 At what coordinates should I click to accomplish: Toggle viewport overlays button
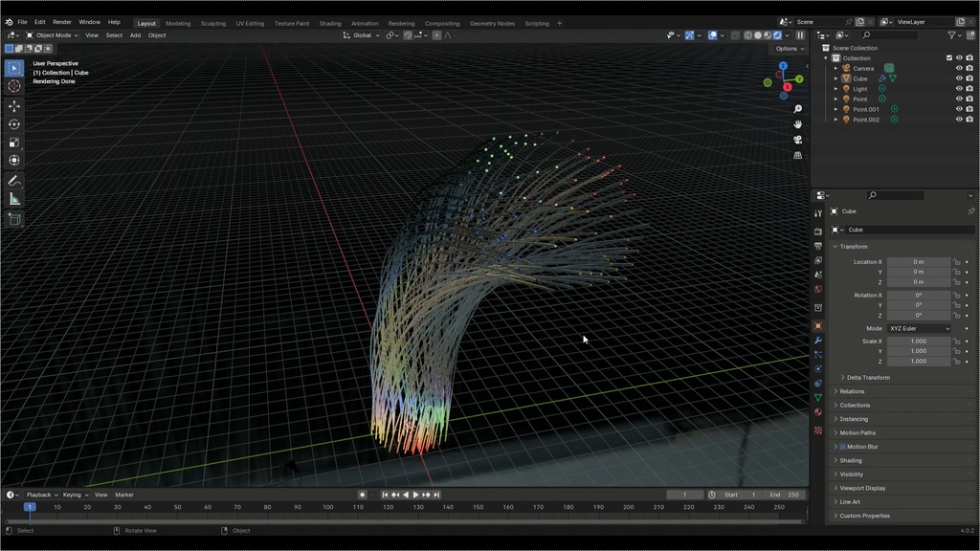(712, 35)
